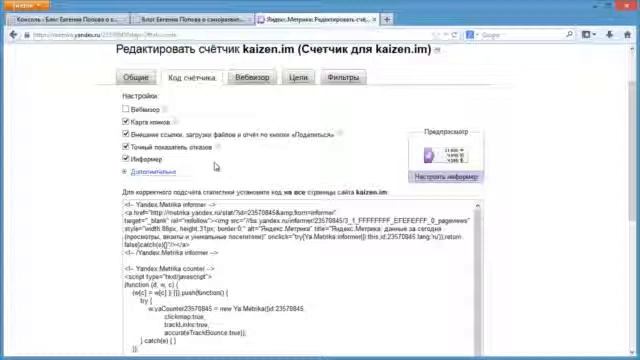The width and height of the screenshot is (640, 360).
Task: Click the help icon beside Точный показатель отказов
Action: pyautogui.click(x=218, y=147)
